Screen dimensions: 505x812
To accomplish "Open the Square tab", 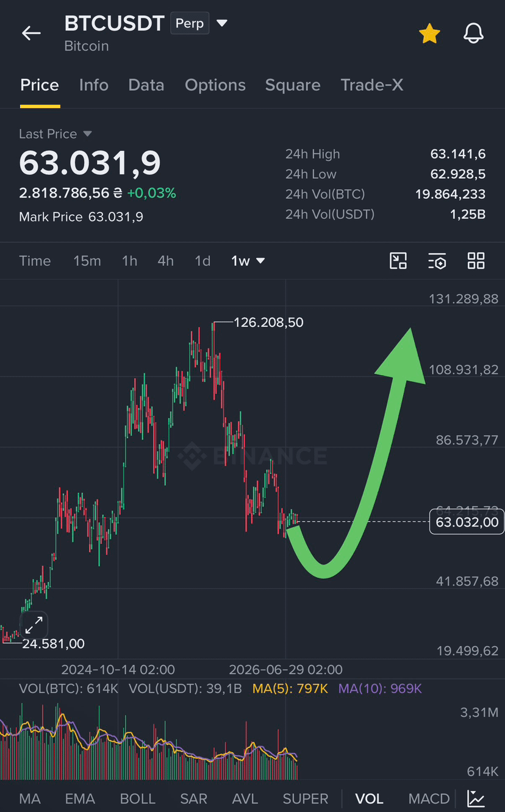I will [293, 85].
